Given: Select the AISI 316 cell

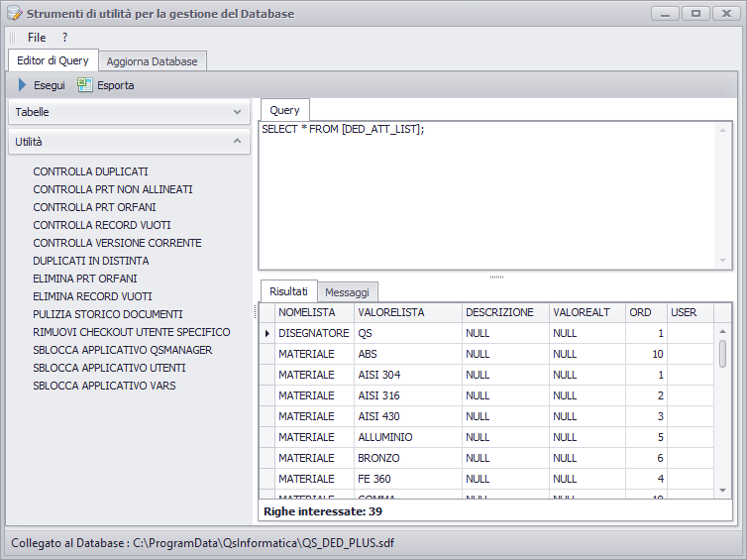Looking at the screenshot, I should [408, 395].
